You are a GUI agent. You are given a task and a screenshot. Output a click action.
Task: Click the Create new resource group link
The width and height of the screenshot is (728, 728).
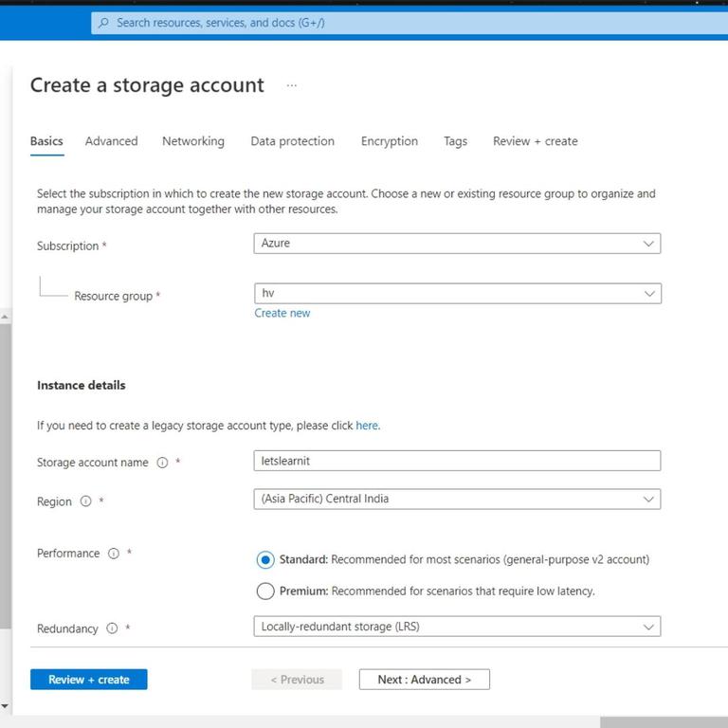tap(282, 314)
